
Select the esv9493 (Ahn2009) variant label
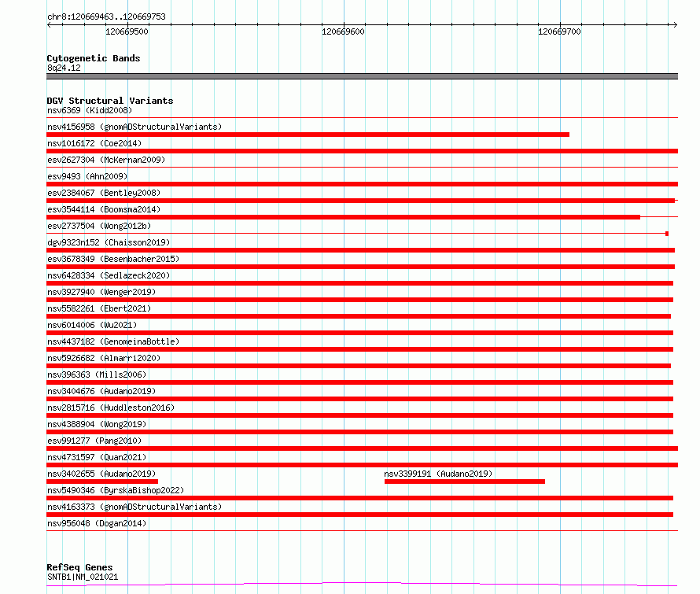(87, 176)
